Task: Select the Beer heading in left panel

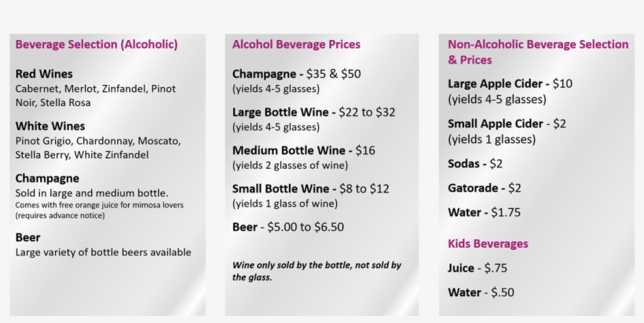Action: click(x=27, y=237)
